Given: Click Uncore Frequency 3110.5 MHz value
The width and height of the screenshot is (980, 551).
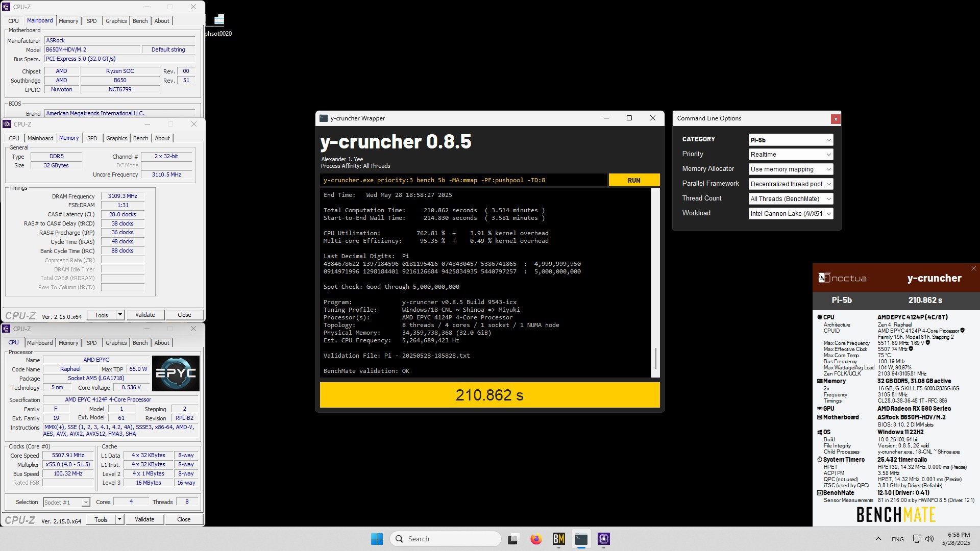Looking at the screenshot, I should (166, 174).
